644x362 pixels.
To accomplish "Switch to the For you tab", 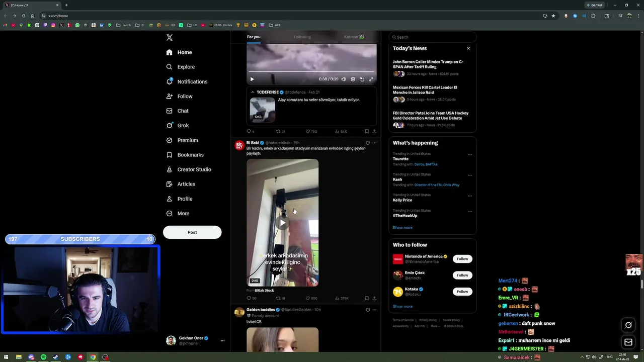I will pos(254,37).
